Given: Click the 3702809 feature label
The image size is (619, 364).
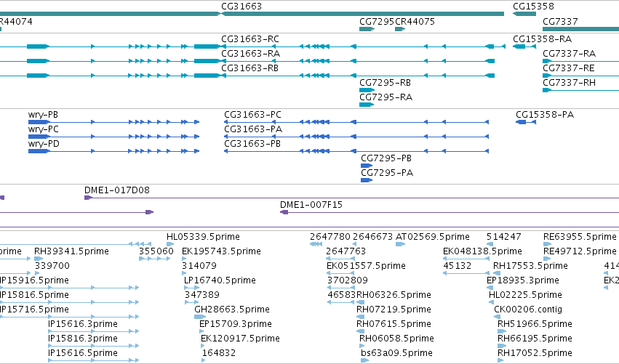Looking at the screenshot, I should coord(348,280).
